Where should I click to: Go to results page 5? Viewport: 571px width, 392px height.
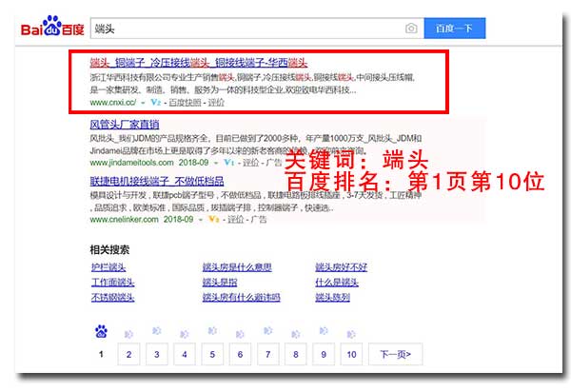pyautogui.click(x=212, y=354)
